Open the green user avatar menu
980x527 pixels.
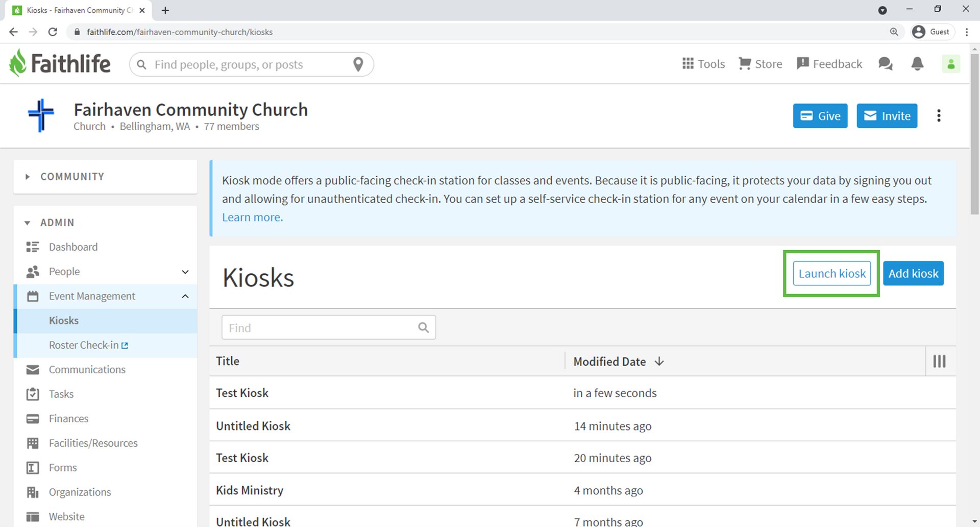tap(951, 64)
